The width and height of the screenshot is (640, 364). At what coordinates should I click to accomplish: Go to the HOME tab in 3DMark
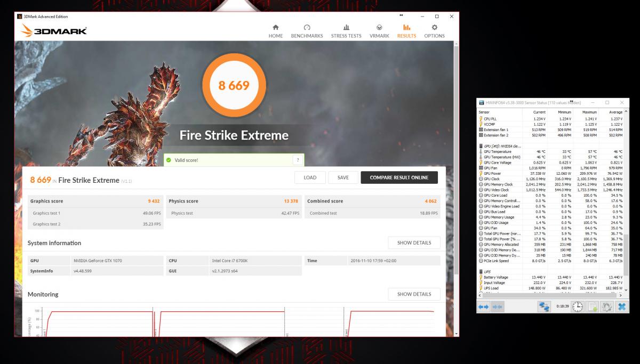tap(276, 31)
